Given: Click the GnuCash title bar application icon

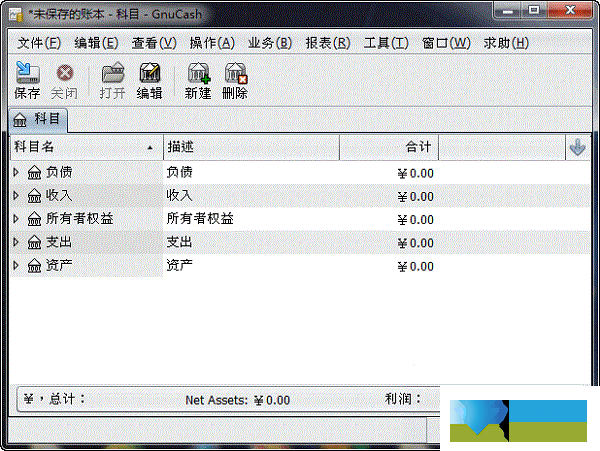Looking at the screenshot, I should pyautogui.click(x=16, y=15).
